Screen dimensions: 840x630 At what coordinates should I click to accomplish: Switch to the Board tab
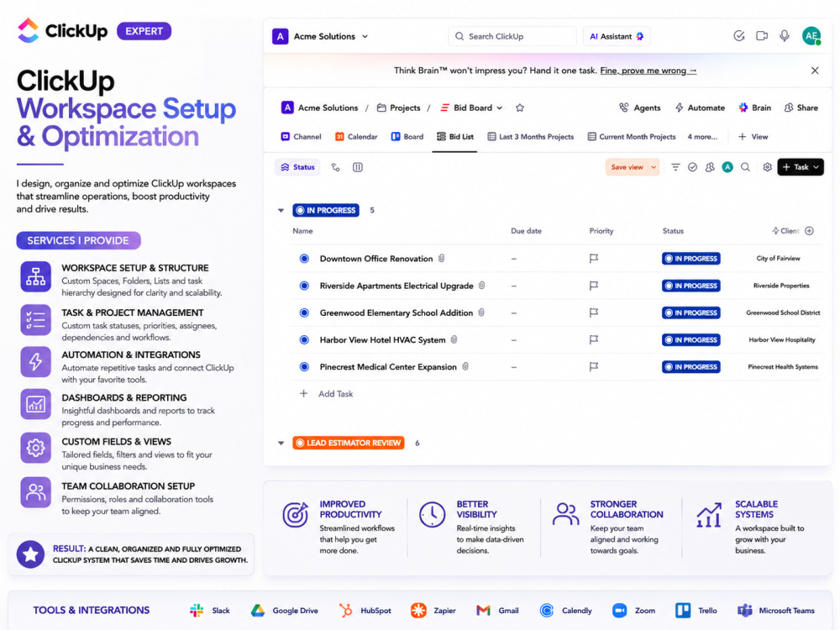click(407, 137)
